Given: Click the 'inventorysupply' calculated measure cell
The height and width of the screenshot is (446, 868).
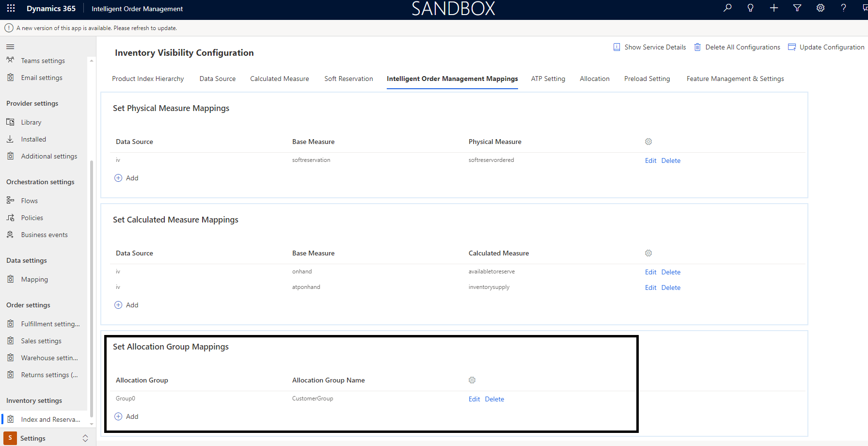Looking at the screenshot, I should pyautogui.click(x=489, y=287).
